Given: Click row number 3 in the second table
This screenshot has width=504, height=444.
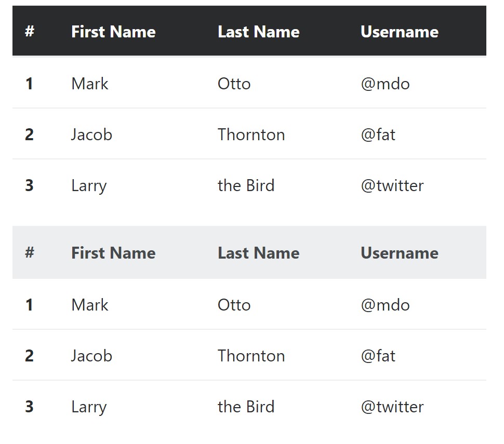Looking at the screenshot, I should point(29,407).
